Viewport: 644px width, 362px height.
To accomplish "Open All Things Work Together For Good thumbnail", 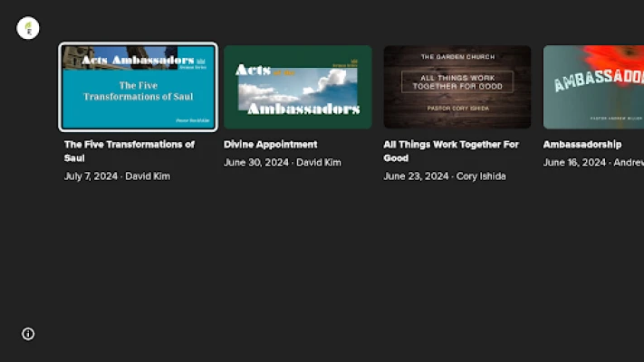I will 457,87.
